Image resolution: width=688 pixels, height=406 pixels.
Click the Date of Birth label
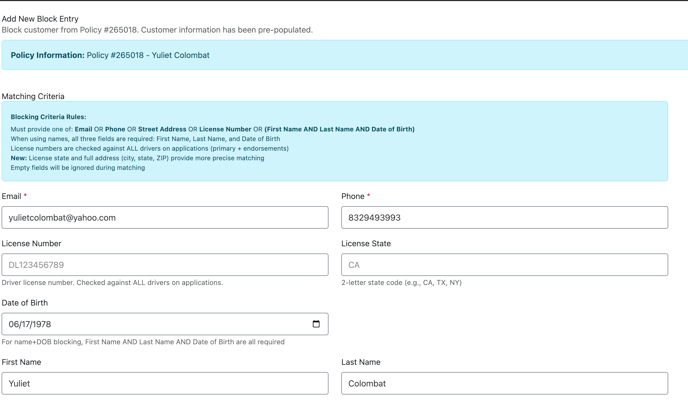tap(25, 303)
